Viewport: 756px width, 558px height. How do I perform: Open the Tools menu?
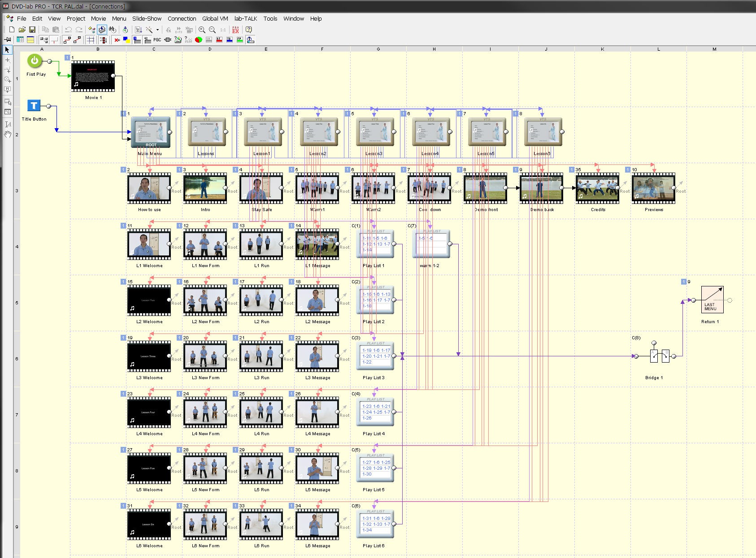tap(270, 18)
